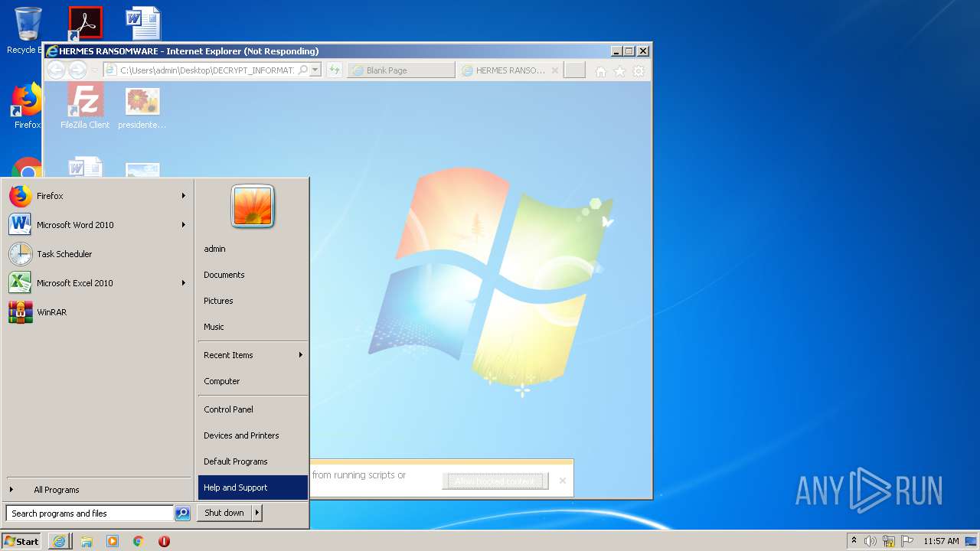This screenshot has width=980, height=551.
Task: Open Documents from Start menu
Action: pos(253,275)
